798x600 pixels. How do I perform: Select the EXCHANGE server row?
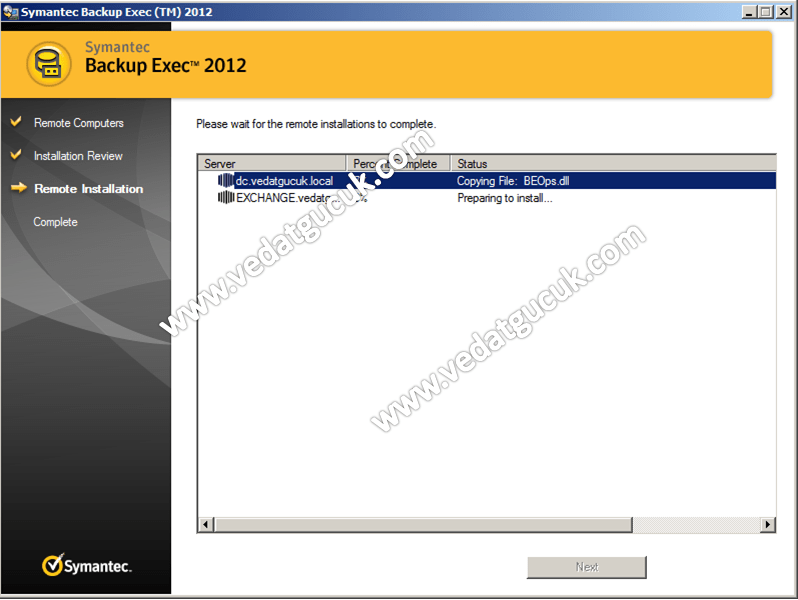click(487, 197)
